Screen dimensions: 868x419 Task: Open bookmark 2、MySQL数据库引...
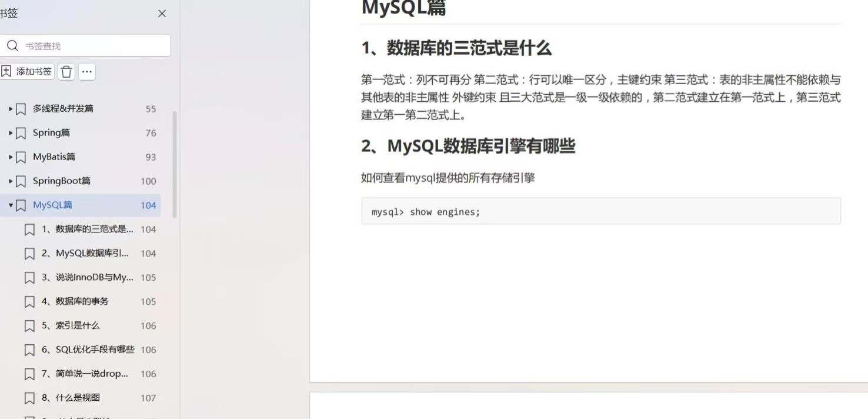(x=85, y=254)
